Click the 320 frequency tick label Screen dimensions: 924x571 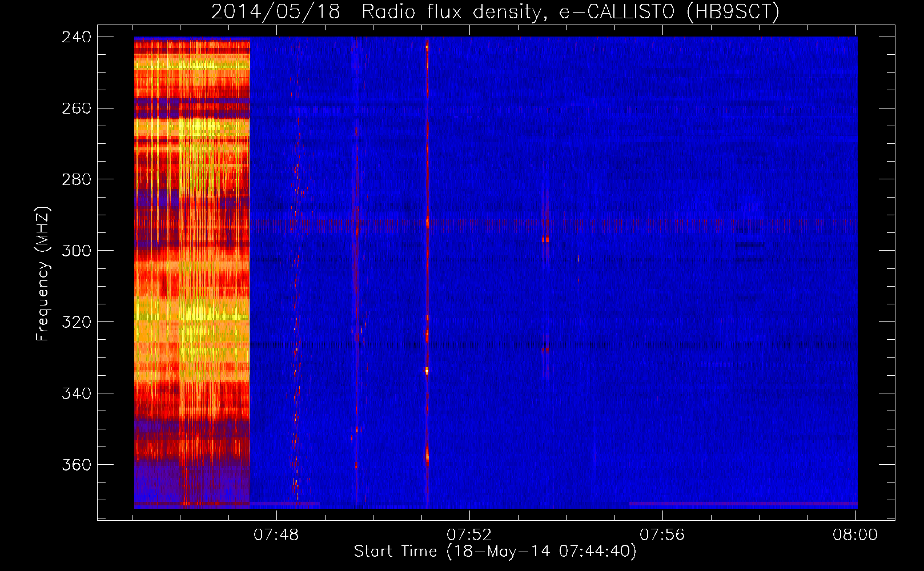tap(77, 323)
